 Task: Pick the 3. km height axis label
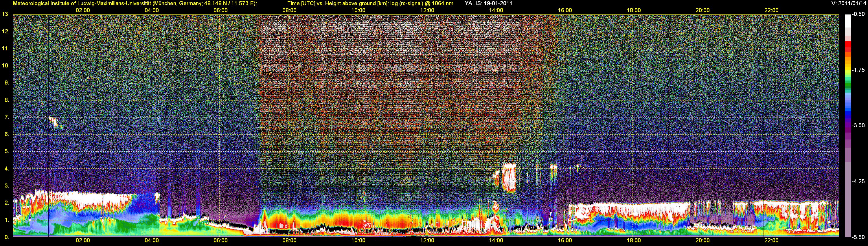click(x=7, y=186)
